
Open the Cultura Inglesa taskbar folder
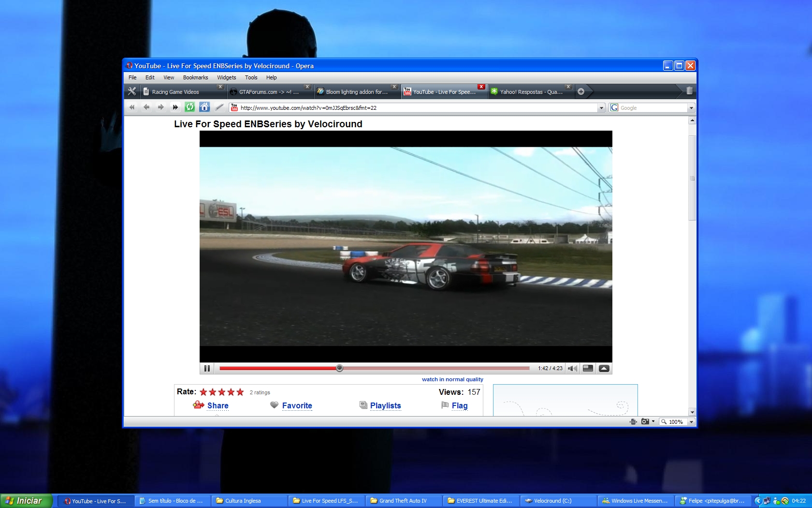click(249, 501)
